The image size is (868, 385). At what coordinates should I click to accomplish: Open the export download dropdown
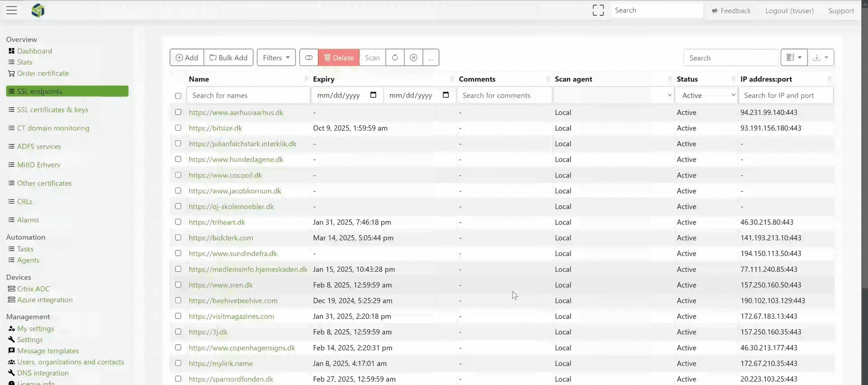tap(821, 57)
